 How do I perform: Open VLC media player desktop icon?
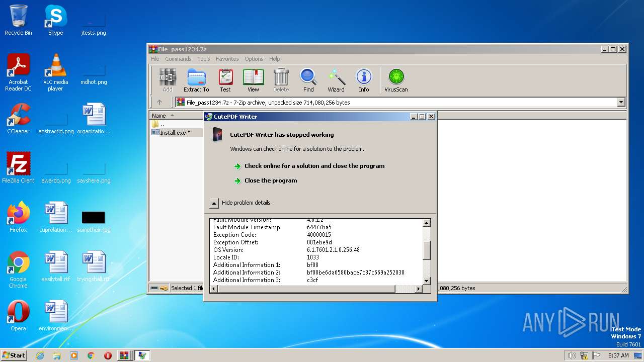55,73
